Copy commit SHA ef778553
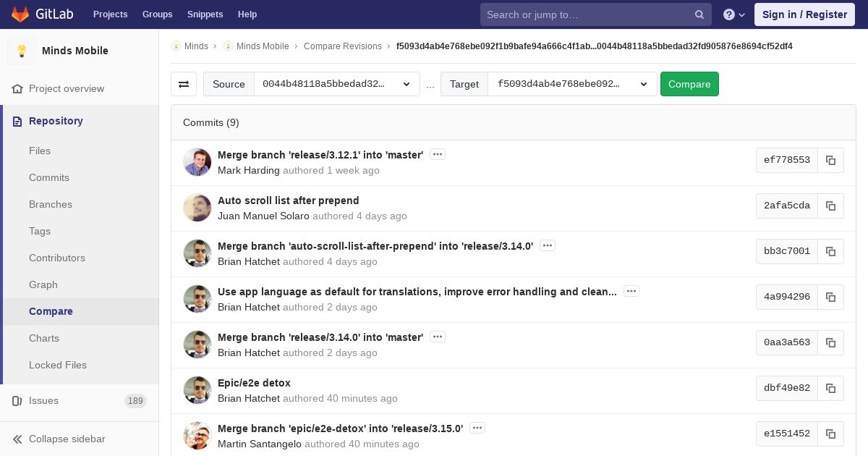This screenshot has height=456, width=868. 830,160
